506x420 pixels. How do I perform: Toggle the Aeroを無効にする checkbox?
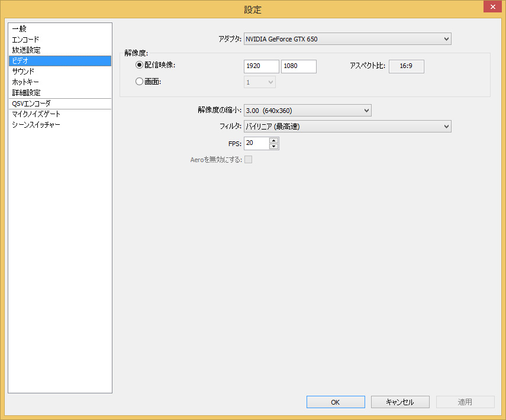click(248, 159)
